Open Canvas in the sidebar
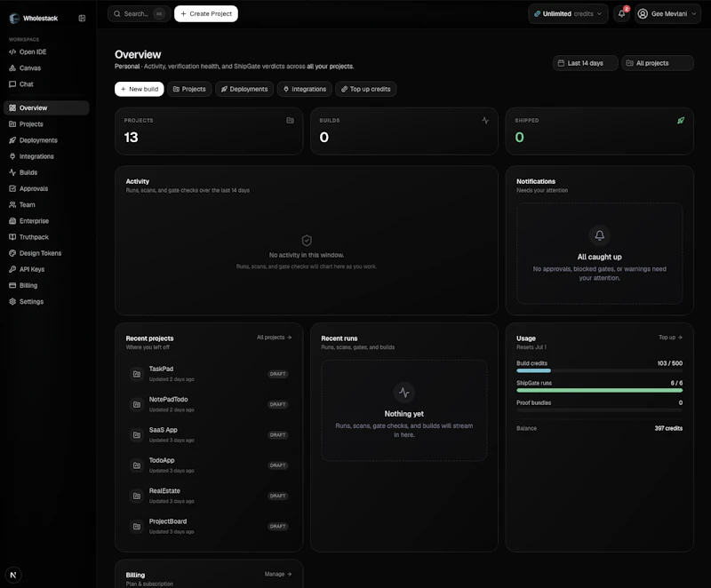 (x=46, y=68)
